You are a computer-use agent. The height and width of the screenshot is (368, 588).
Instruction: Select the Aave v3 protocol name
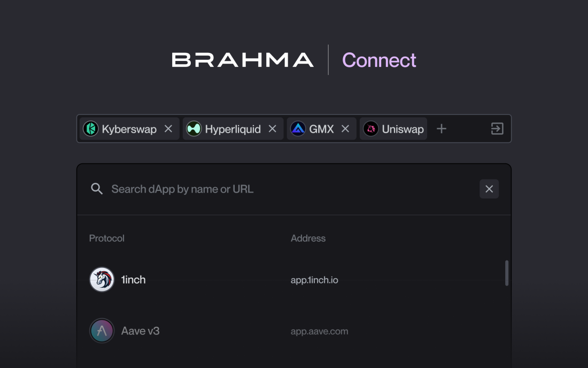pyautogui.click(x=140, y=331)
